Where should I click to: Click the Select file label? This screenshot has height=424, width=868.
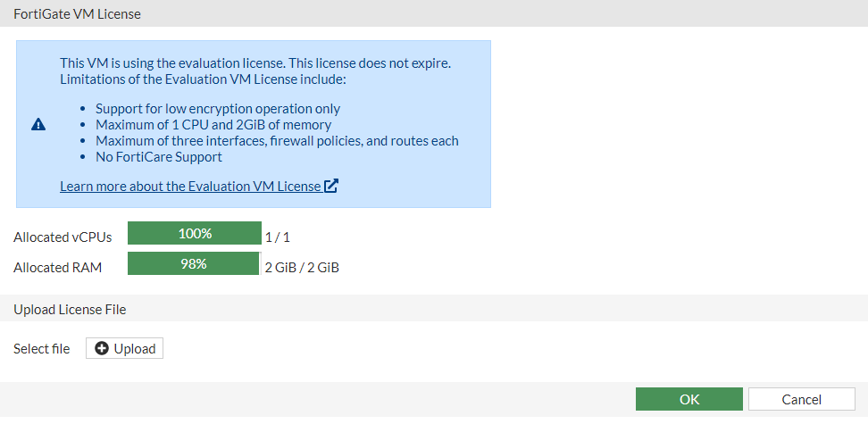(x=41, y=349)
